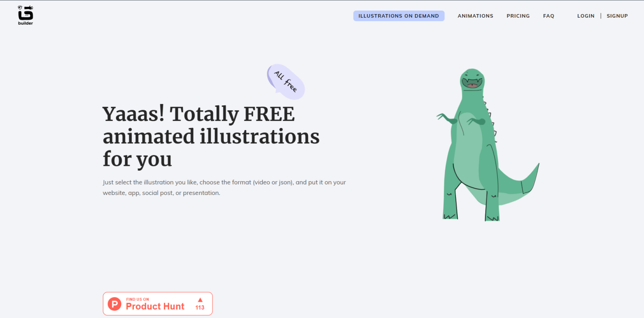Click the 'Product Hunt' badge text
This screenshot has height=318, width=644.
tap(155, 307)
